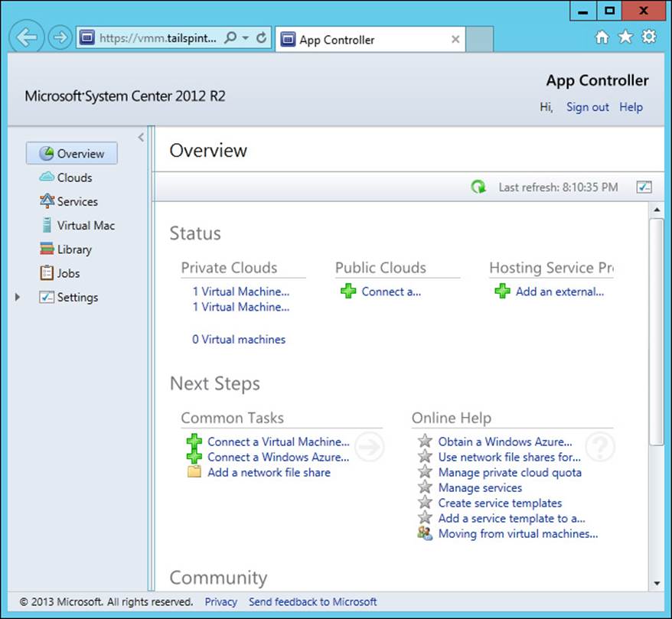Image resolution: width=672 pixels, height=619 pixels.
Task: Click the vertical scrollbar thumb
Action: [x=657, y=332]
